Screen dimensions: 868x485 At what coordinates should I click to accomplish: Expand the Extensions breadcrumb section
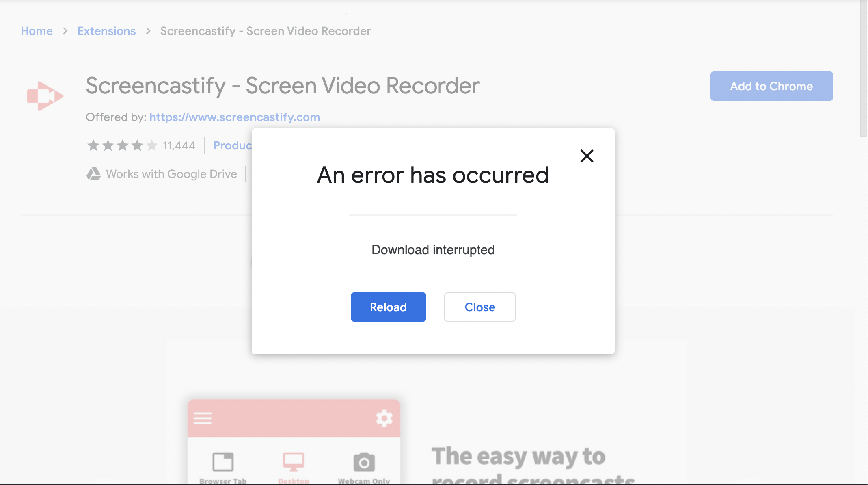click(x=106, y=30)
